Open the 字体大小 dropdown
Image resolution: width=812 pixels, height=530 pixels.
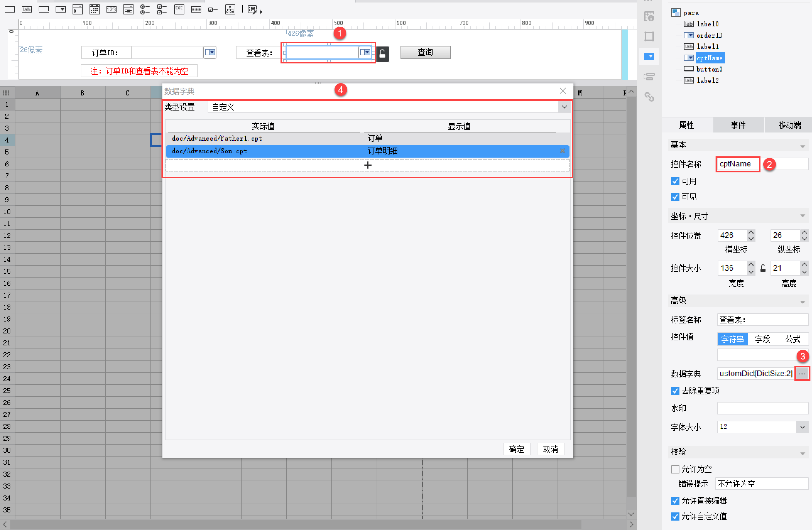click(x=802, y=427)
